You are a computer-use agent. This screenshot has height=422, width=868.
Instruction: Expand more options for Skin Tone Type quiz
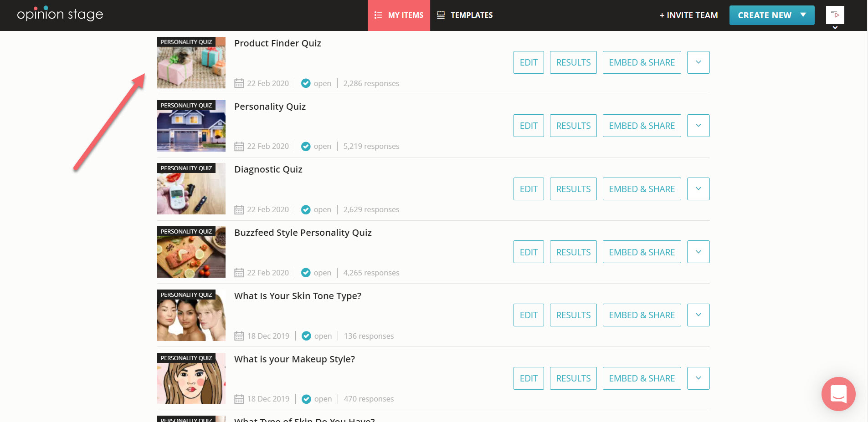coord(699,315)
